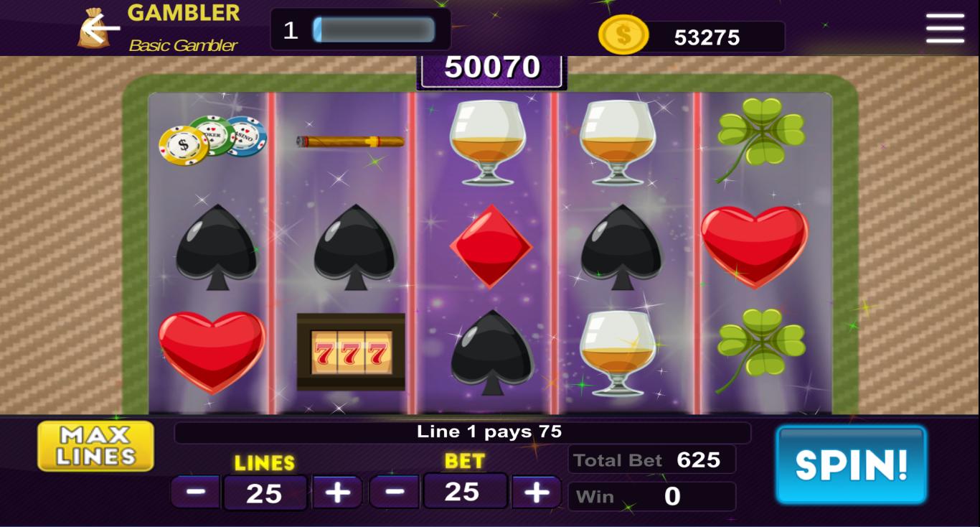This screenshot has height=527, width=980.
Task: Click the red diamond symbol
Action: tap(491, 246)
